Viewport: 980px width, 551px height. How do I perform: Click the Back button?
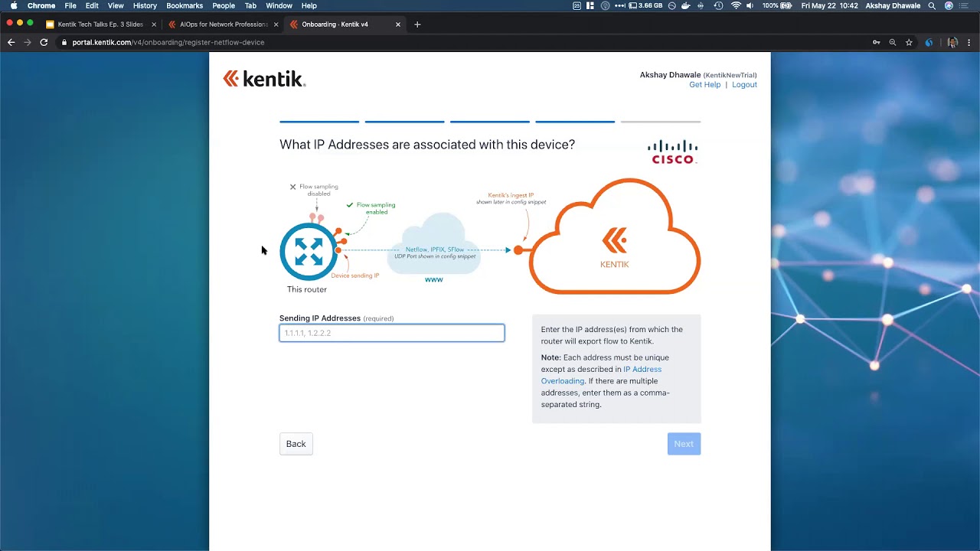point(296,444)
